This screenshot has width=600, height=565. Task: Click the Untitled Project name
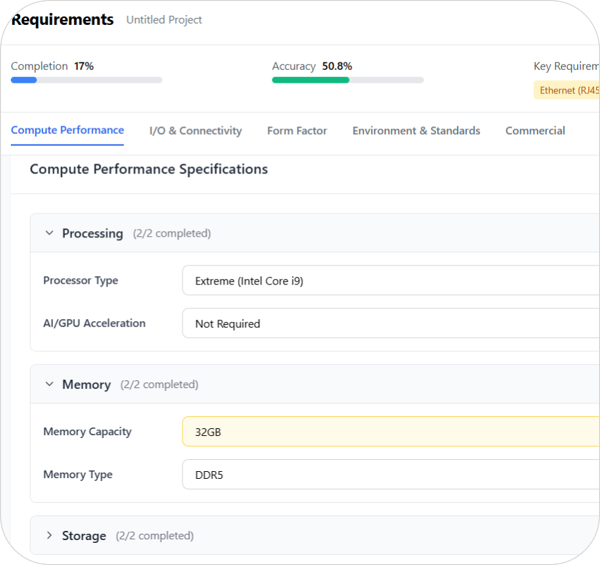164,20
